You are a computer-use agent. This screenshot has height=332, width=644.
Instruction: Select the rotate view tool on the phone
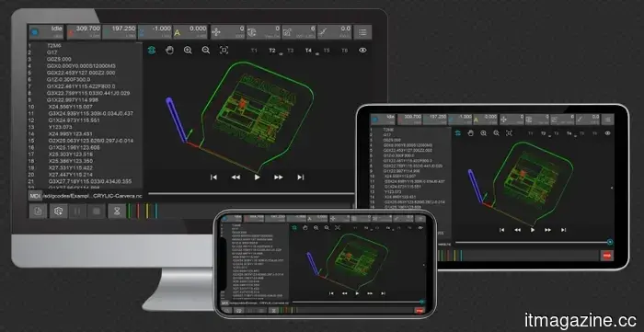[x=294, y=227]
